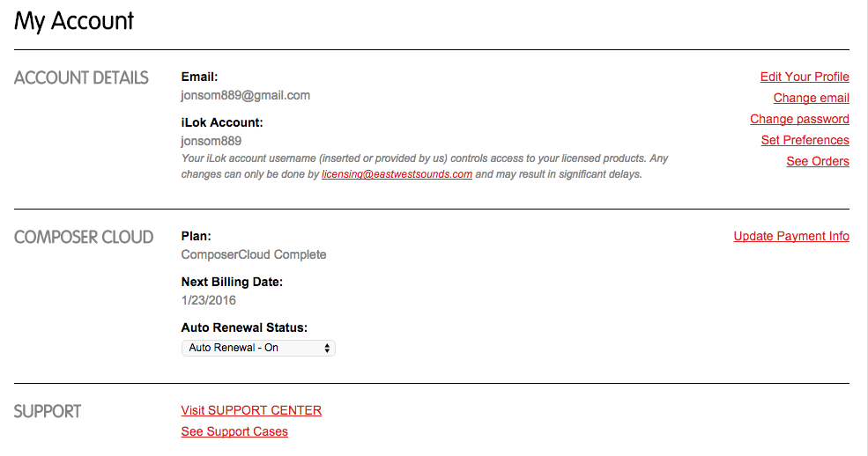This screenshot has width=868, height=456.
Task: Open the See Support Cases link
Action: coord(234,431)
